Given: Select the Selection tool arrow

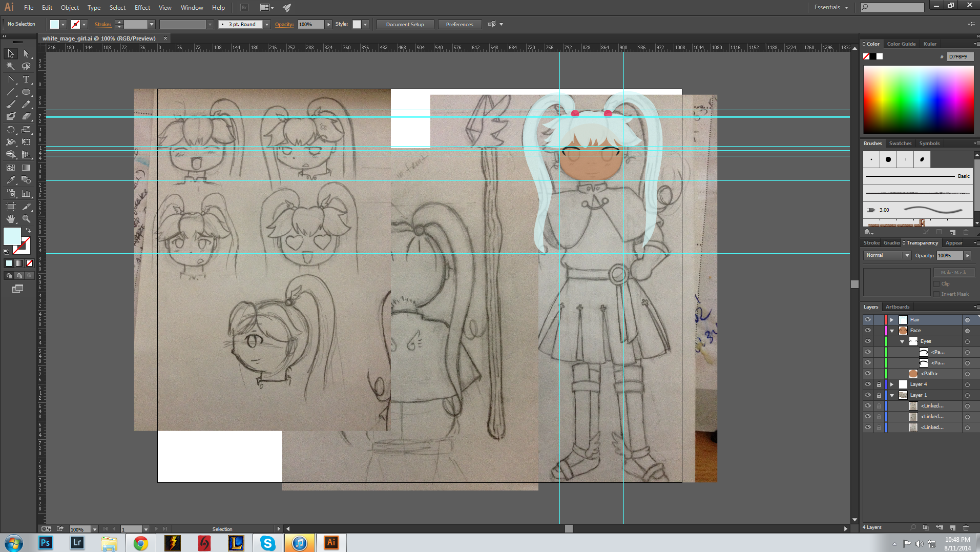Looking at the screenshot, I should 11,54.
